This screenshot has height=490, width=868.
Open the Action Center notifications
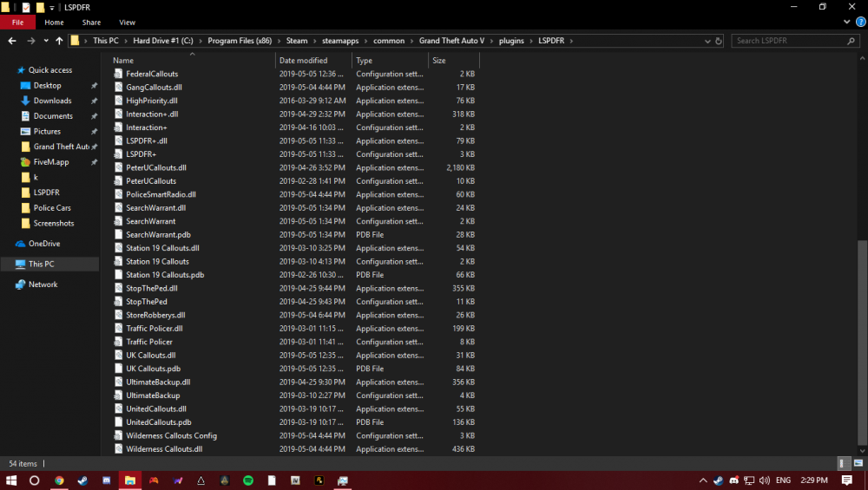pyautogui.click(x=847, y=480)
